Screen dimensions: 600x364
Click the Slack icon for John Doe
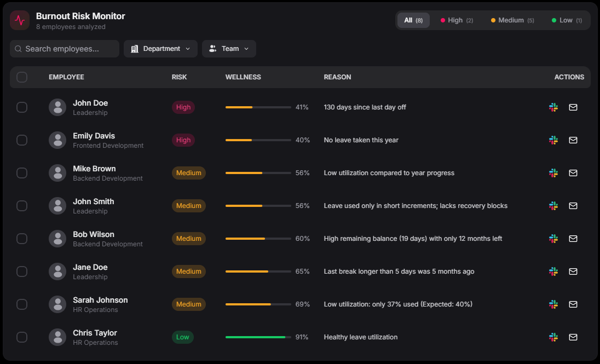coord(553,107)
